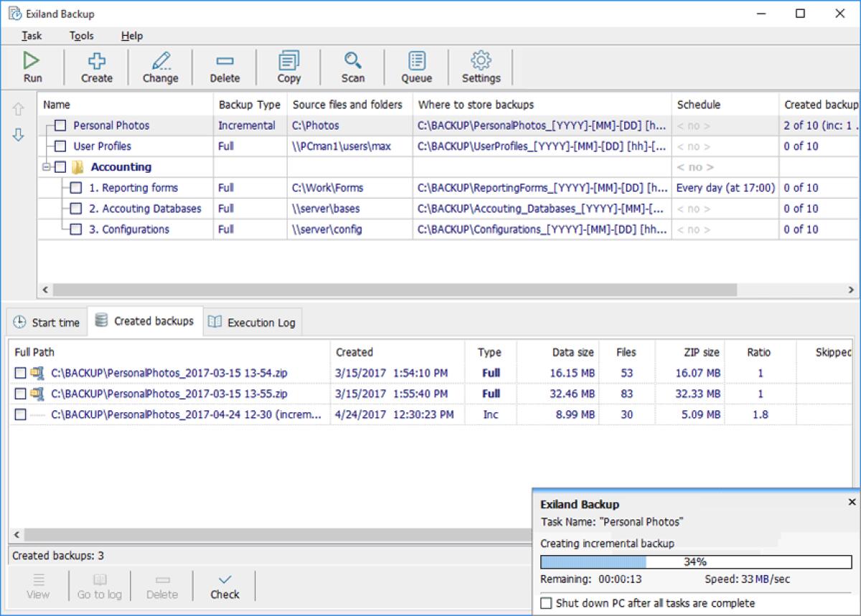The height and width of the screenshot is (616, 861).
Task: Open program Settings
Action: [x=481, y=67]
